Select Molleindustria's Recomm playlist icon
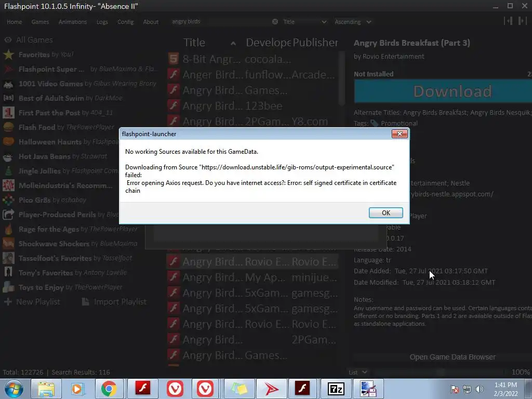532x399 pixels. 8,185
